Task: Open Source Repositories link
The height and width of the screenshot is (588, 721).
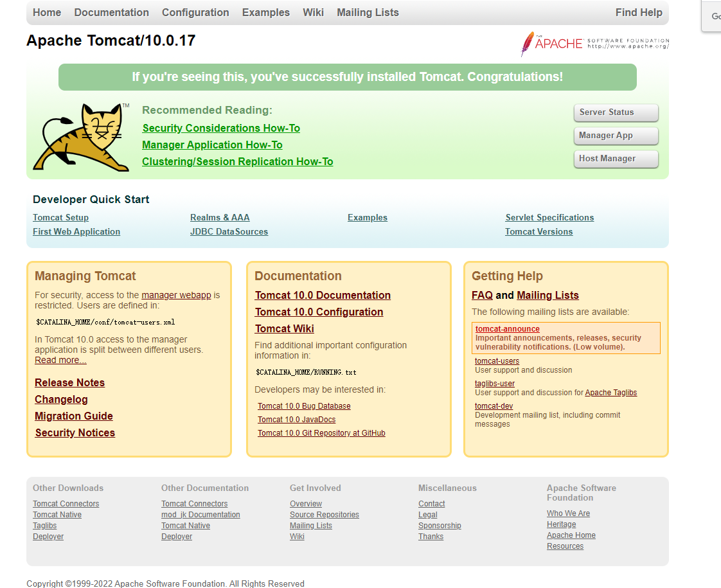Action: click(x=324, y=515)
